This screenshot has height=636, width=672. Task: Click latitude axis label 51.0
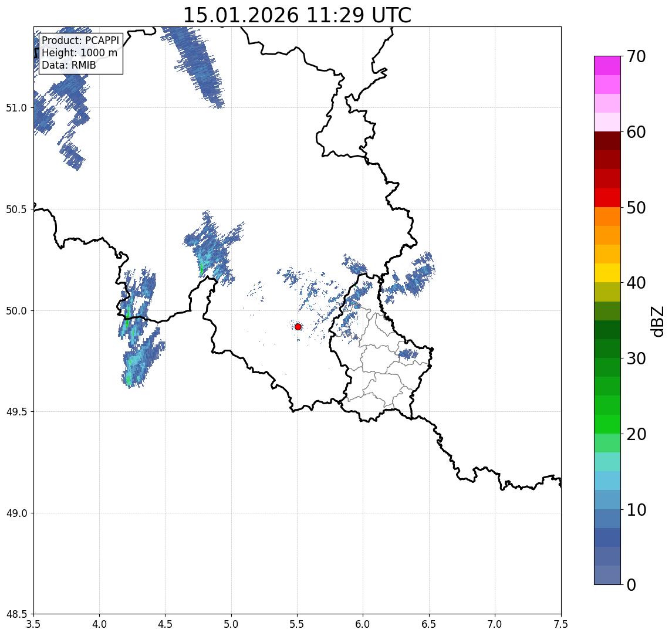click(16, 108)
